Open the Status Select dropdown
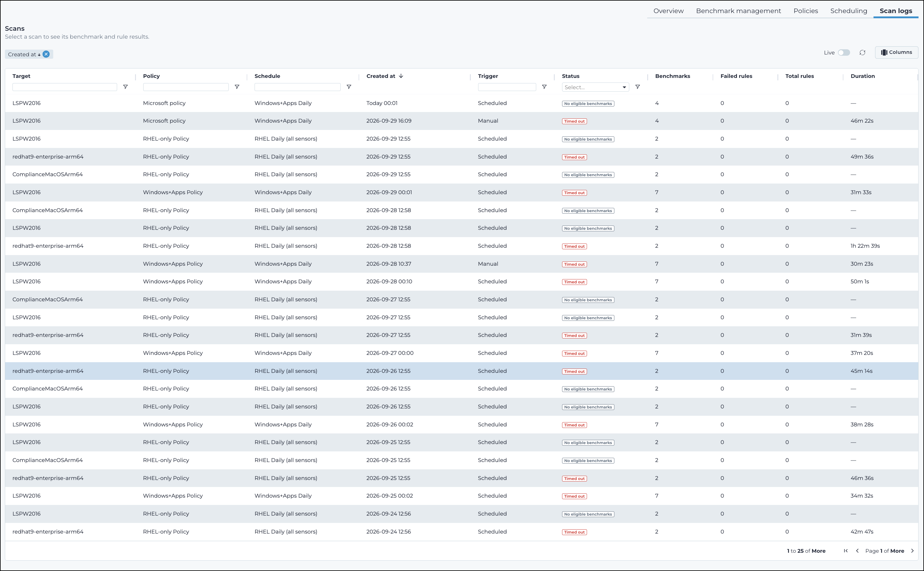The image size is (924, 571). pyautogui.click(x=596, y=87)
